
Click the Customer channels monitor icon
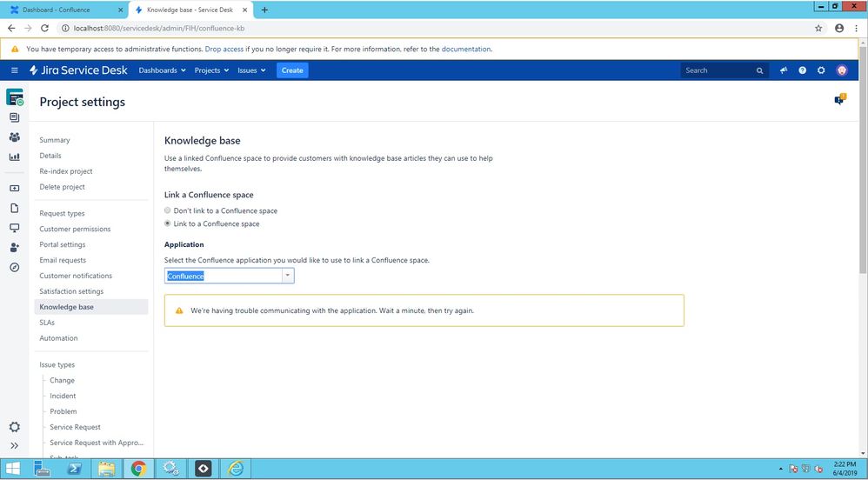pos(15,228)
